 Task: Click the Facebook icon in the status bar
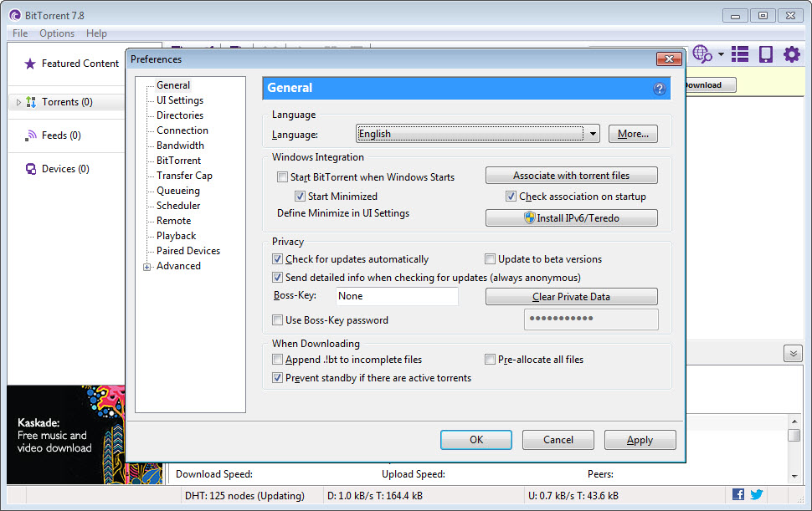click(738, 494)
